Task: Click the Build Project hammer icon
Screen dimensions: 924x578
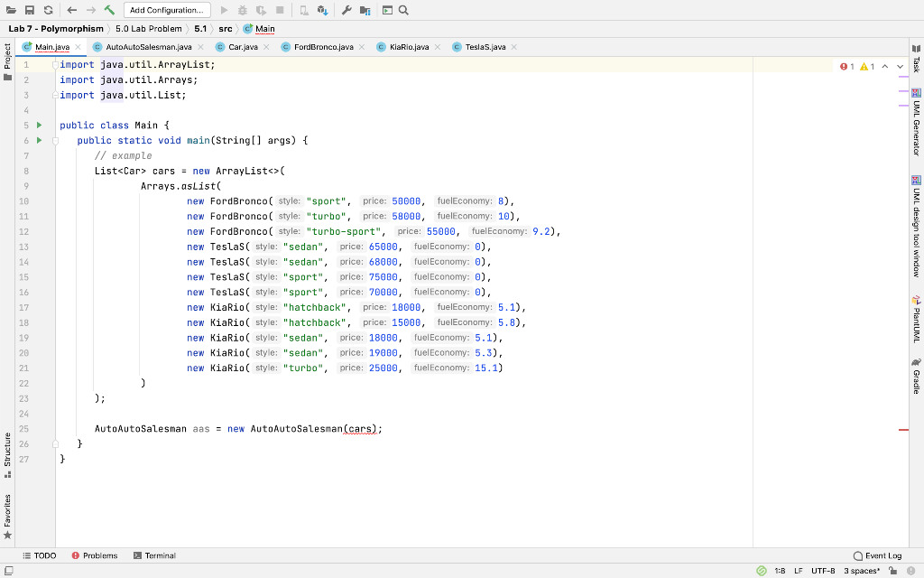Action: point(109,10)
